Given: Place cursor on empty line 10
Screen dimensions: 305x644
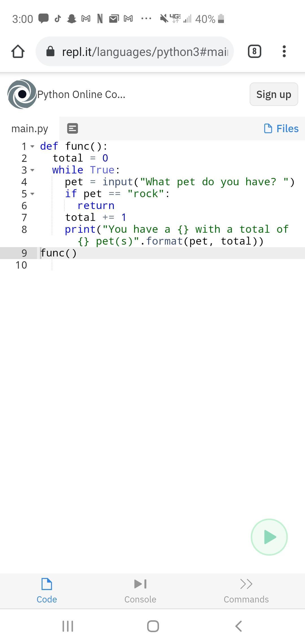Looking at the screenshot, I should (x=169, y=265).
